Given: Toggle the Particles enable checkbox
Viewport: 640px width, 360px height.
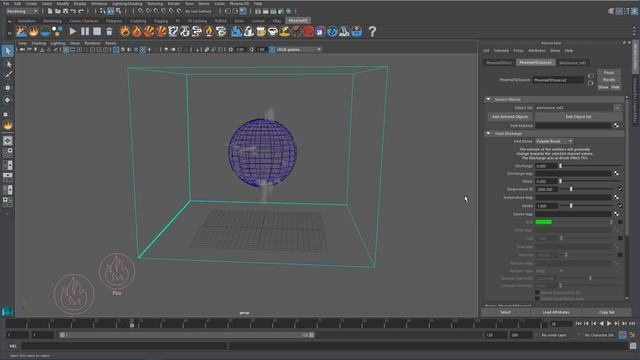Looking at the screenshot, I should pos(620,255).
